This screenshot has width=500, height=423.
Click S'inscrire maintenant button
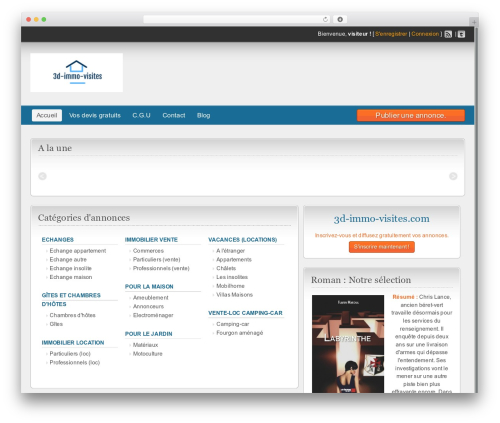[x=382, y=247]
